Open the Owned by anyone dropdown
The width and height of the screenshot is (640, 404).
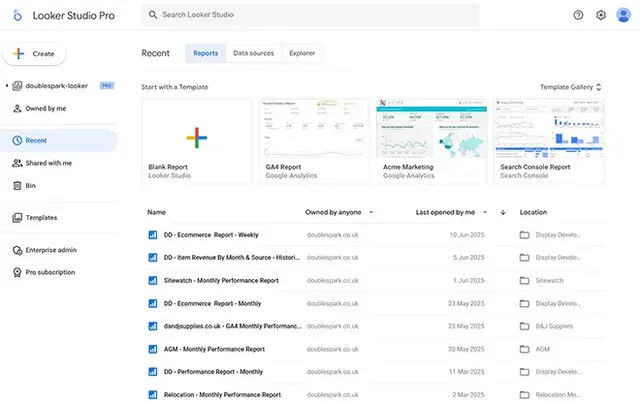pos(339,212)
